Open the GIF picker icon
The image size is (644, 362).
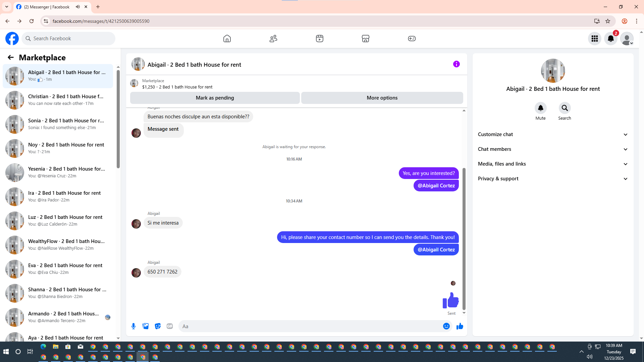tap(170, 326)
